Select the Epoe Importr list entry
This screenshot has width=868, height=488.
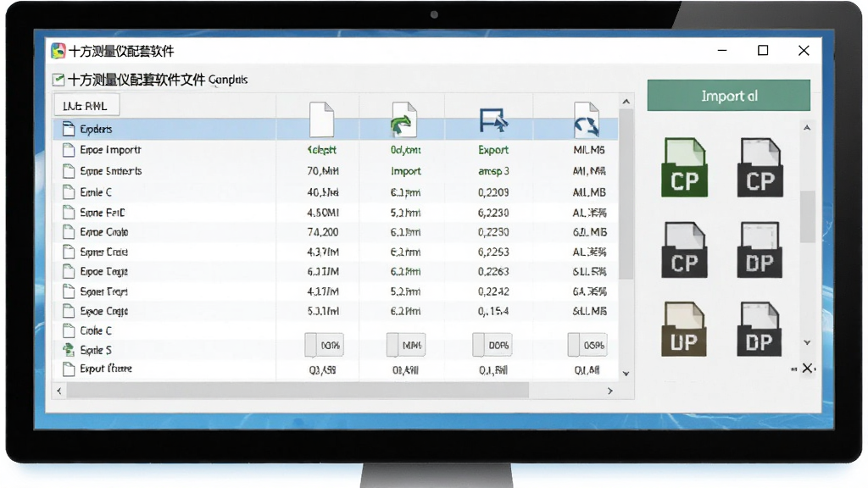point(111,150)
